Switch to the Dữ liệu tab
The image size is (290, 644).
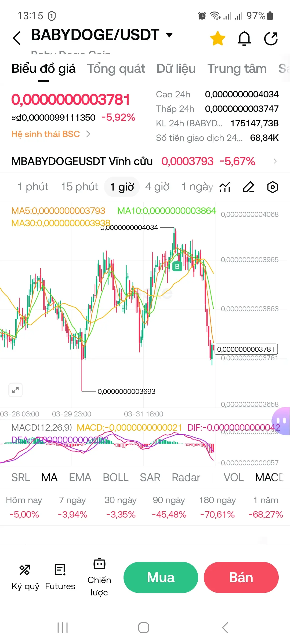[x=176, y=69]
